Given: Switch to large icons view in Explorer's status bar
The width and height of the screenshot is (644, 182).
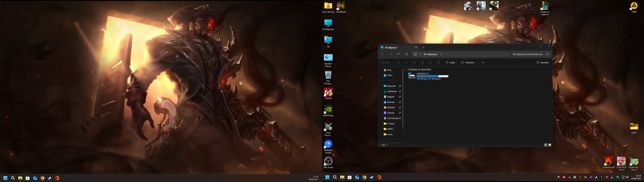Looking at the screenshot, I should [550, 145].
